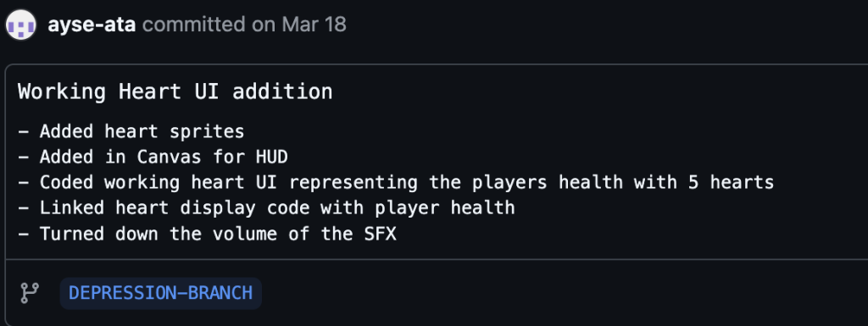
Task: Click the word 'SFX' in commit message
Action: [381, 233]
